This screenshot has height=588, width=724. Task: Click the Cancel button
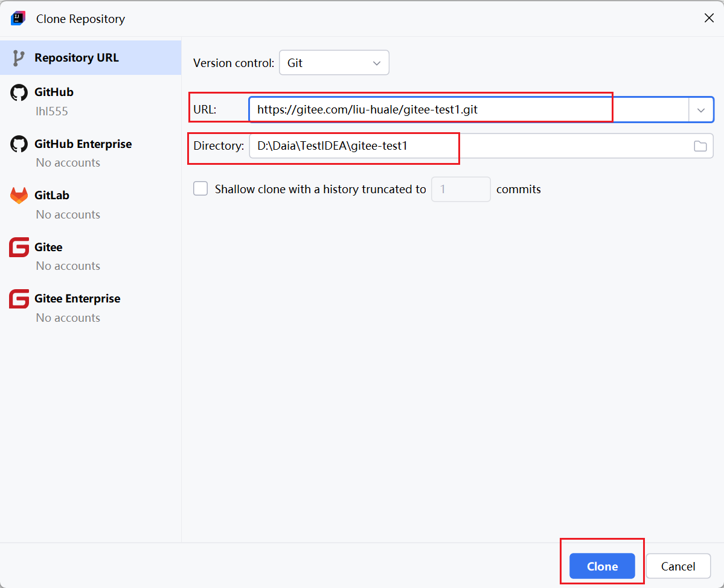[678, 566]
